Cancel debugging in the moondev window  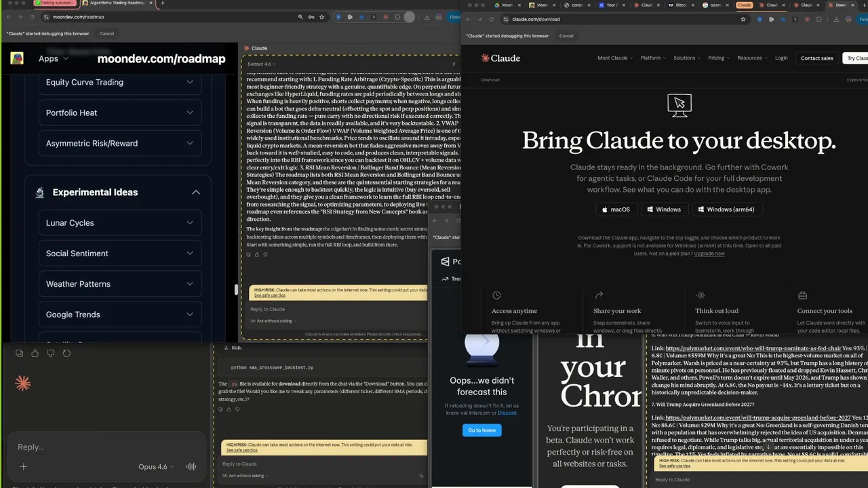pyautogui.click(x=107, y=33)
